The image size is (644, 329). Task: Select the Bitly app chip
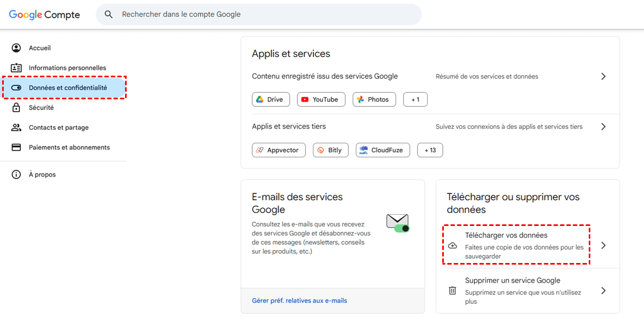pyautogui.click(x=331, y=150)
